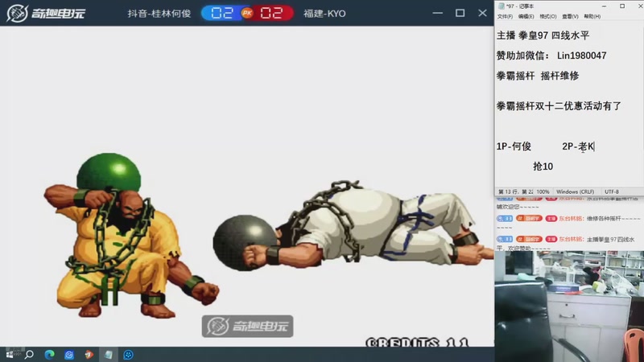
Task: Open the blue rounded app on taskbar
Action: click(x=69, y=355)
